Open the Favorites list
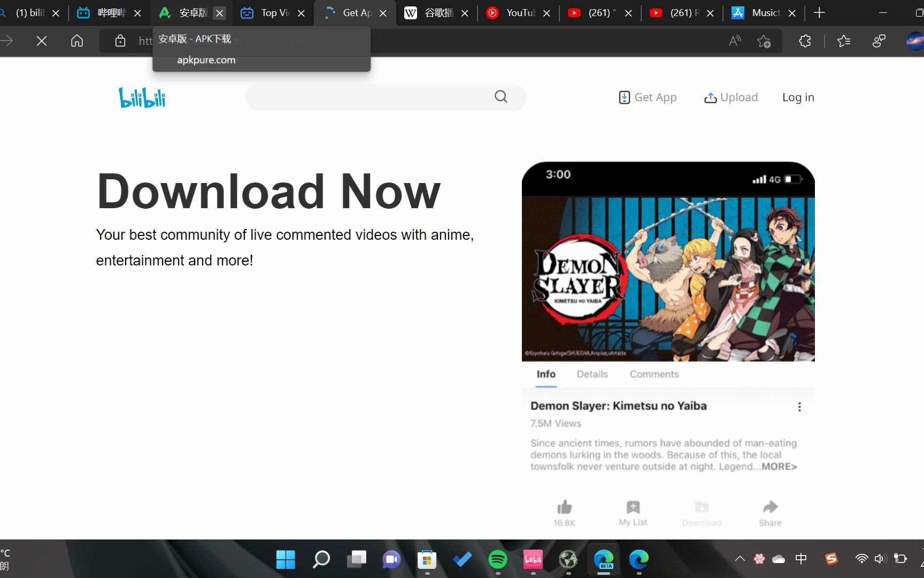This screenshot has height=578, width=924. click(x=844, y=41)
